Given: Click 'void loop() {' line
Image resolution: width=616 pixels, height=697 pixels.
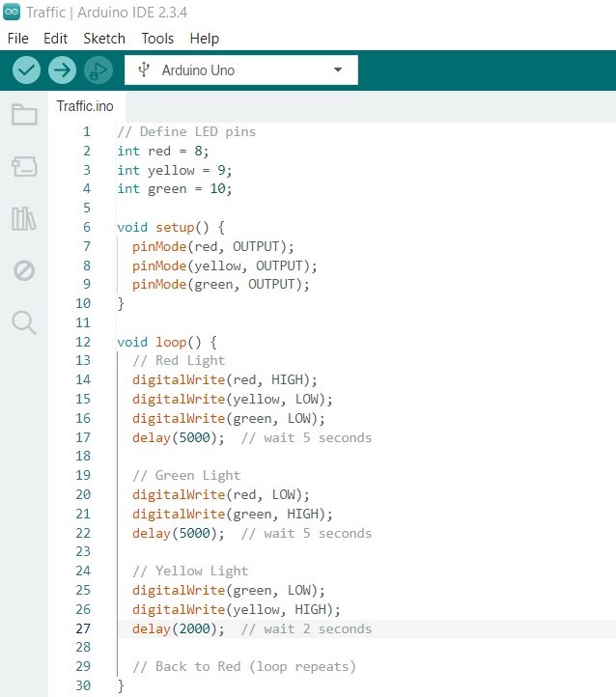Looking at the screenshot, I should 167,342.
